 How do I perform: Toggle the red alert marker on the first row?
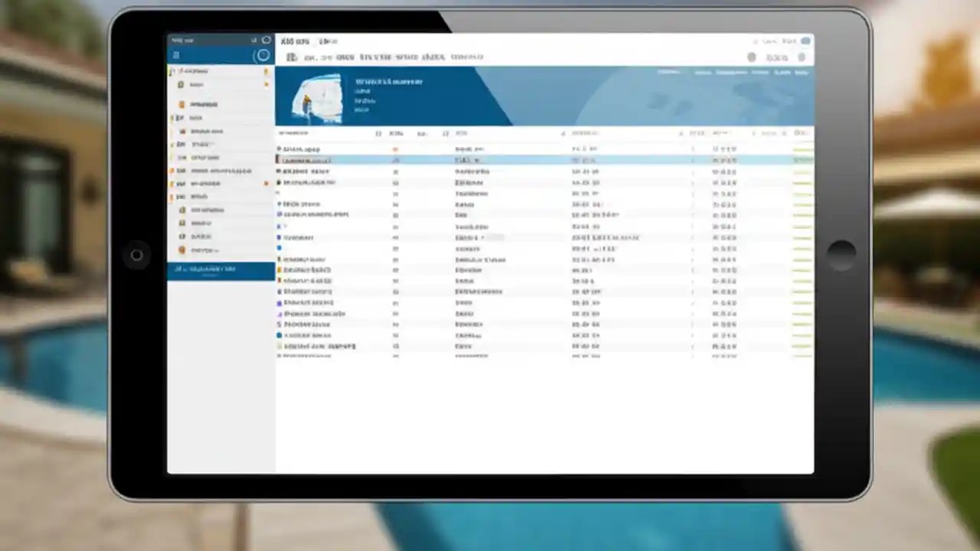pyautogui.click(x=396, y=149)
